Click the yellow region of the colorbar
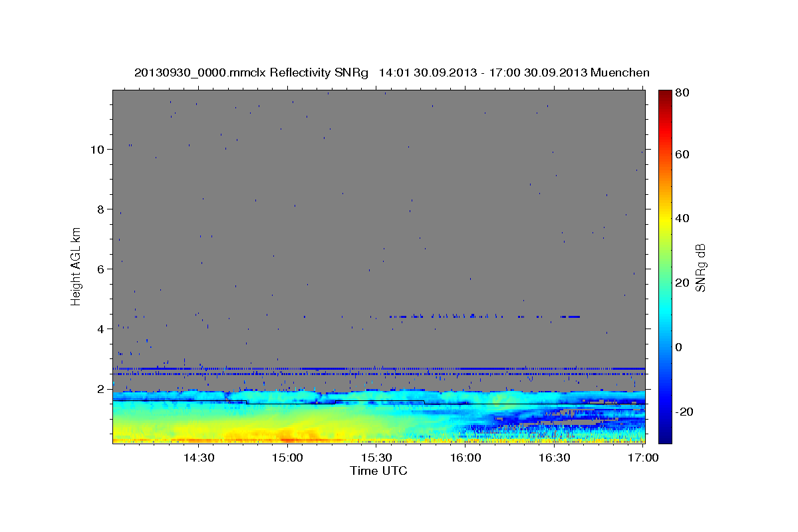The image size is (798, 532). [x=665, y=221]
